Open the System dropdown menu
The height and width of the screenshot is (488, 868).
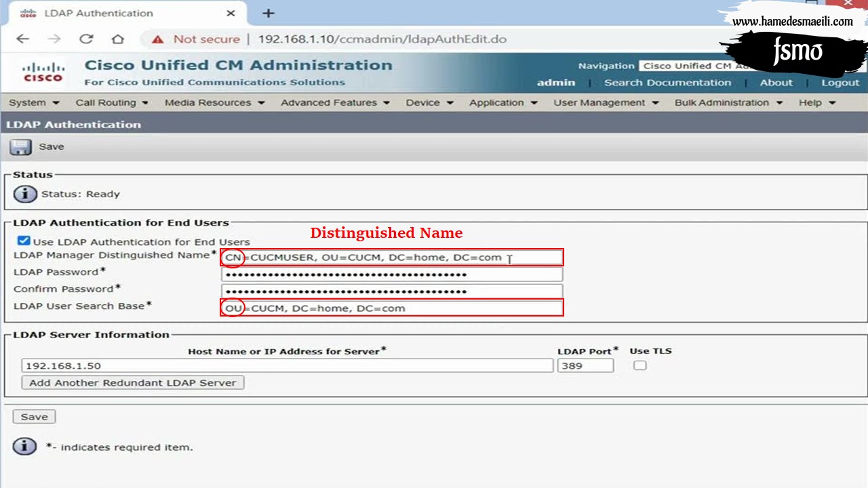(x=35, y=102)
